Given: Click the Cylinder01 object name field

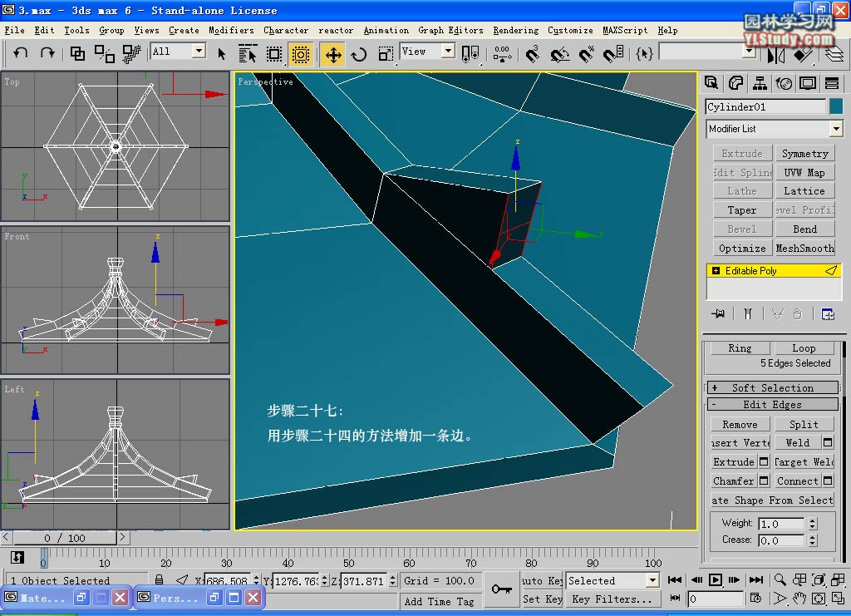Looking at the screenshot, I should pyautogui.click(x=765, y=106).
